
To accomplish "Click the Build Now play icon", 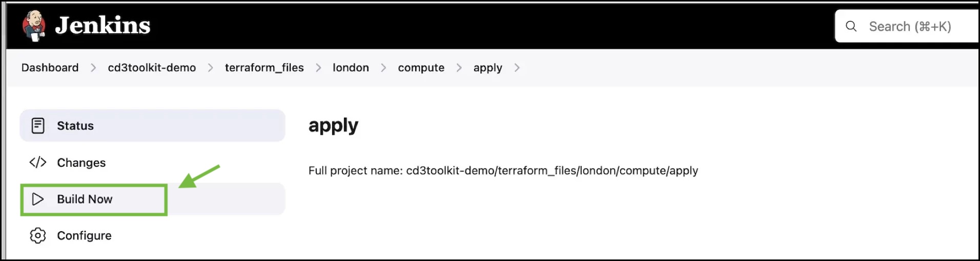I will click(x=38, y=199).
